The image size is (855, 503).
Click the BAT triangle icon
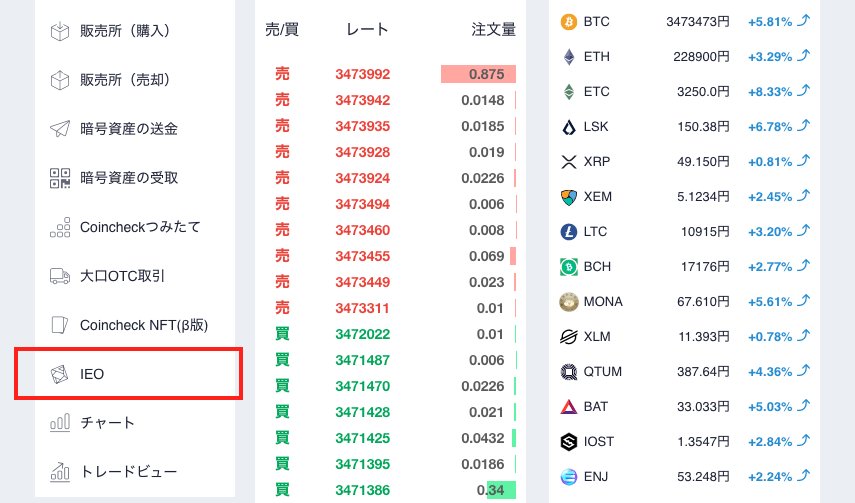coord(569,406)
